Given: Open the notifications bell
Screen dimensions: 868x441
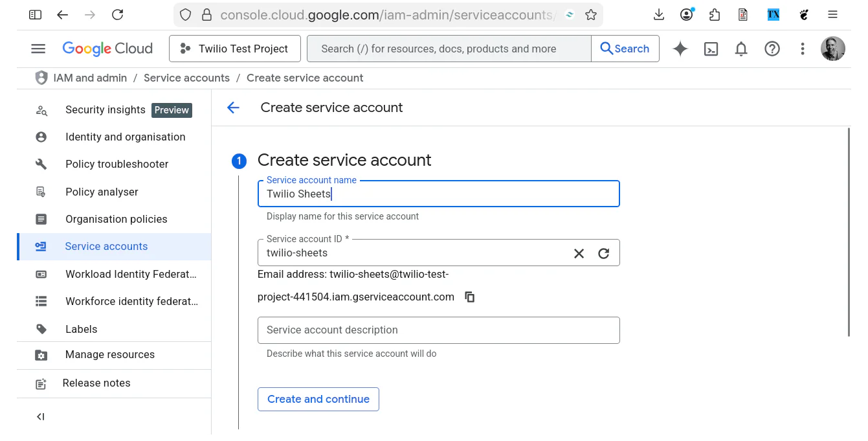Looking at the screenshot, I should coord(741,49).
